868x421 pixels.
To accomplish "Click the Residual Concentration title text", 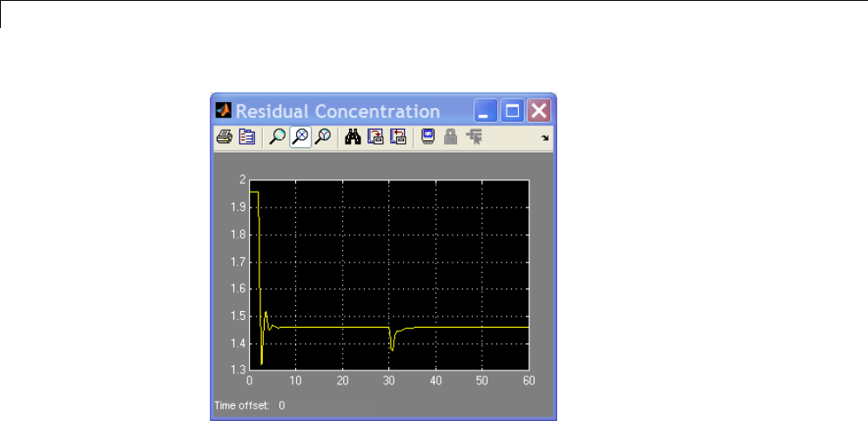I will point(338,112).
